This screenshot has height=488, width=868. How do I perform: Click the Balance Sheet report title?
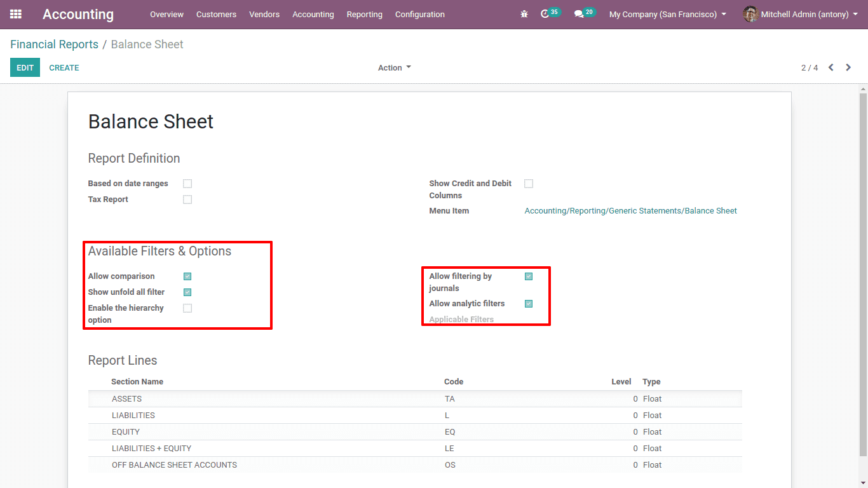pos(151,121)
